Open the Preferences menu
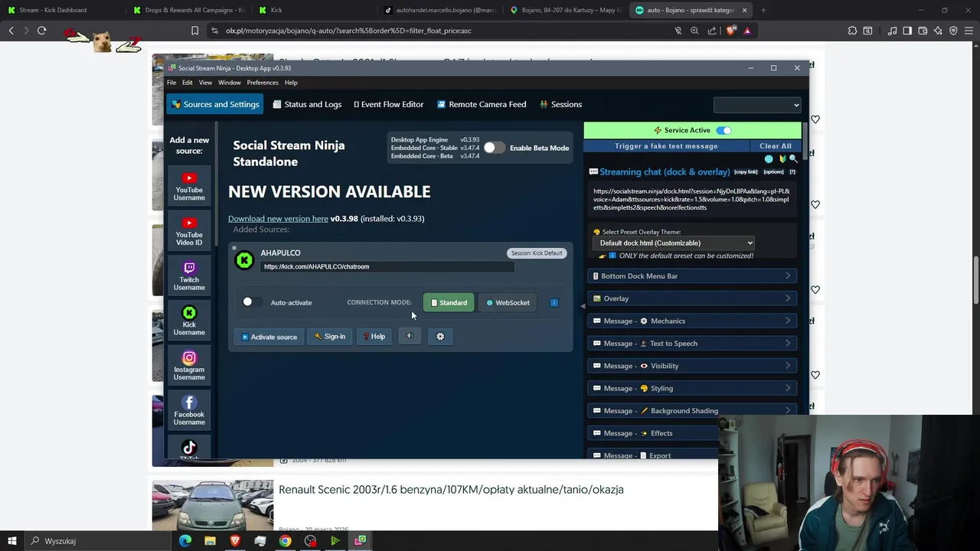The width and height of the screenshot is (980, 551). [x=263, y=83]
